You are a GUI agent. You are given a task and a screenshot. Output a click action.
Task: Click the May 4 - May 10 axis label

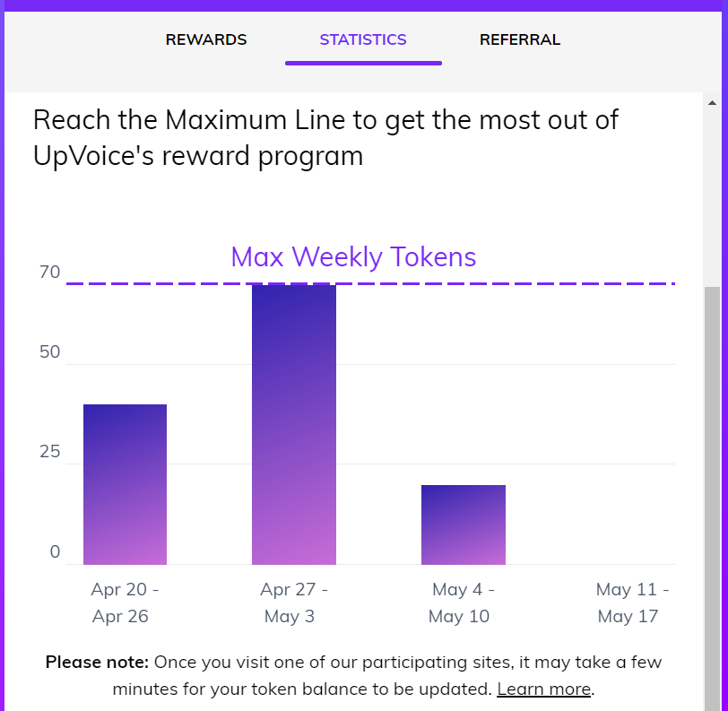tap(463, 603)
